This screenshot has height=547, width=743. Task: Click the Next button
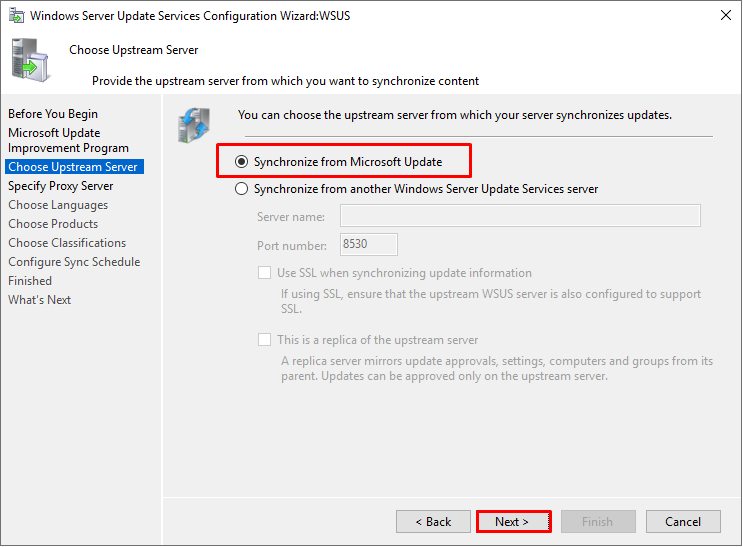514,521
